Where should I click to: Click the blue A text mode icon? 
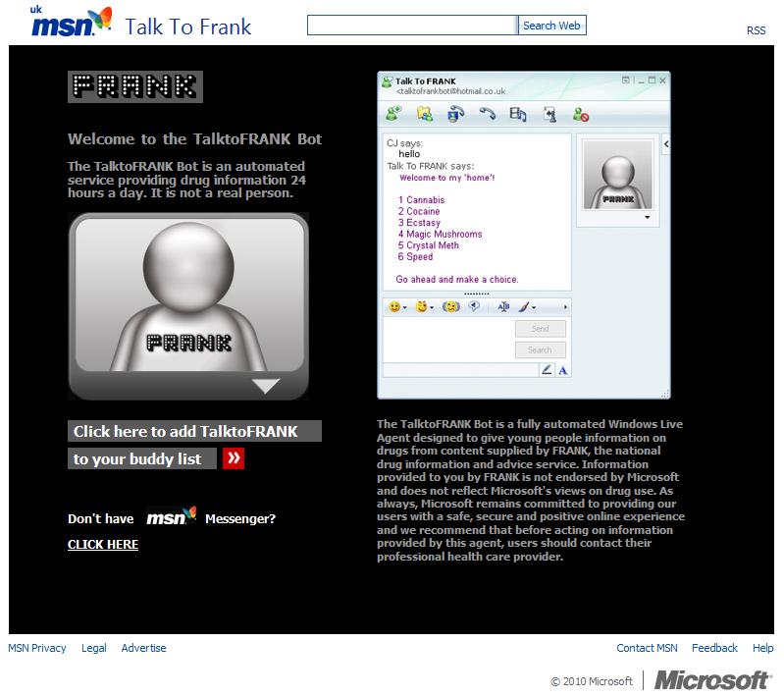pos(563,370)
